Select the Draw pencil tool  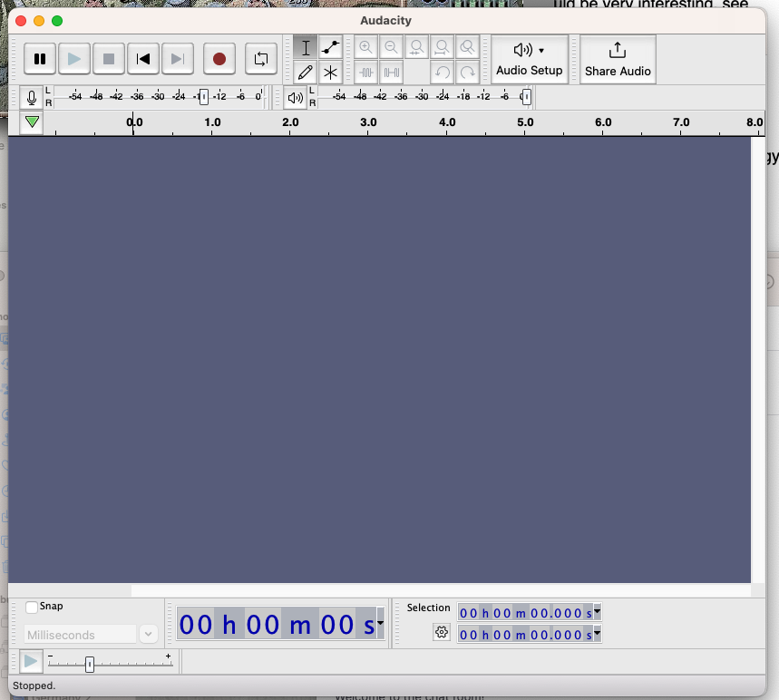[x=306, y=73]
